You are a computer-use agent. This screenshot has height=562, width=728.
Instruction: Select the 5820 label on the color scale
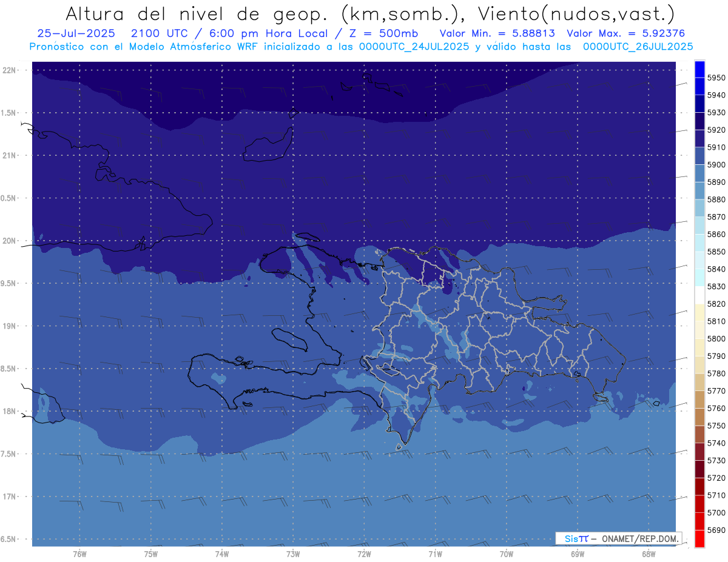pos(716,304)
